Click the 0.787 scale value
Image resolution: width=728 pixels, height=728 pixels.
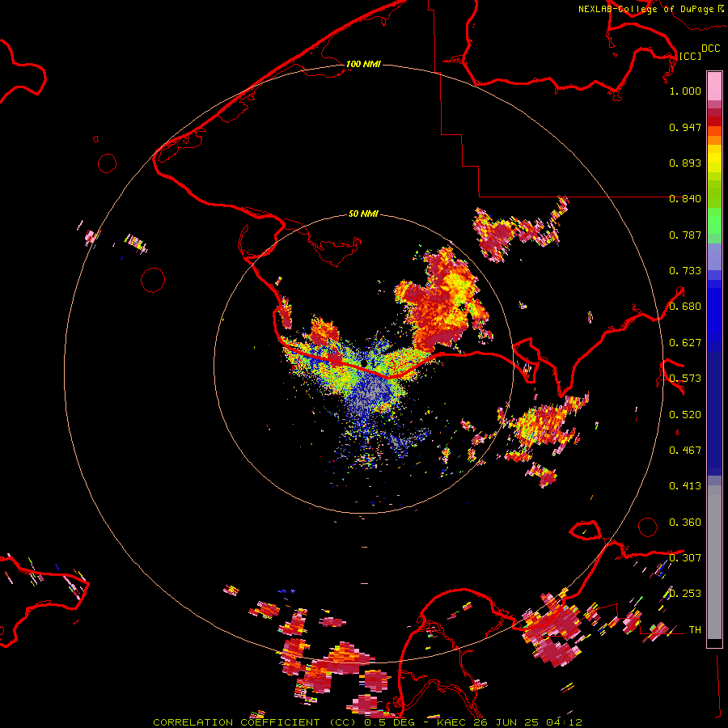[685, 235]
